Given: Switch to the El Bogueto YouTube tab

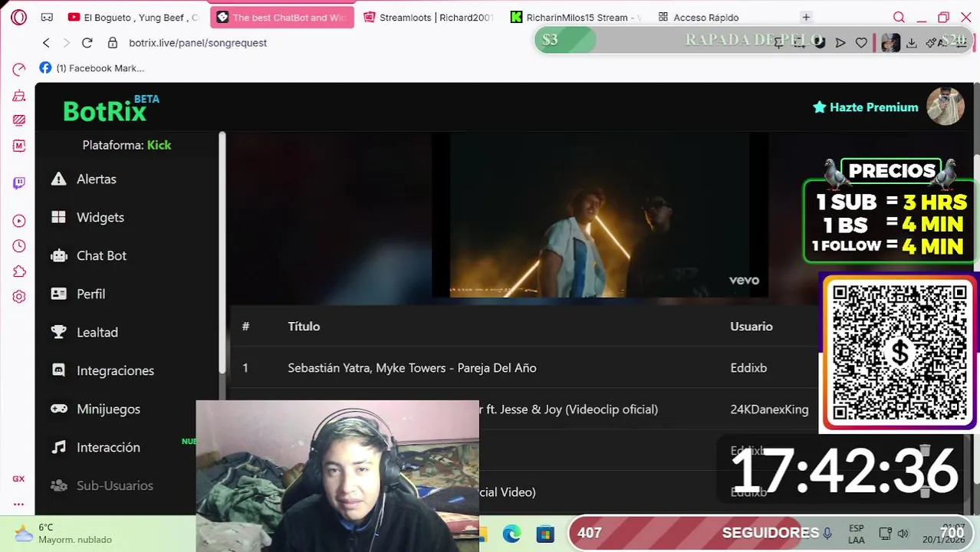Looking at the screenshot, I should pyautogui.click(x=133, y=17).
